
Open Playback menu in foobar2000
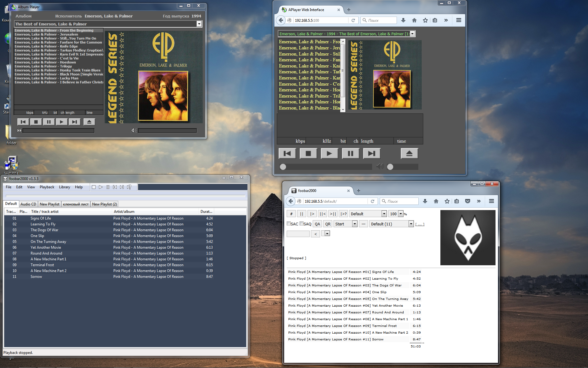click(47, 187)
